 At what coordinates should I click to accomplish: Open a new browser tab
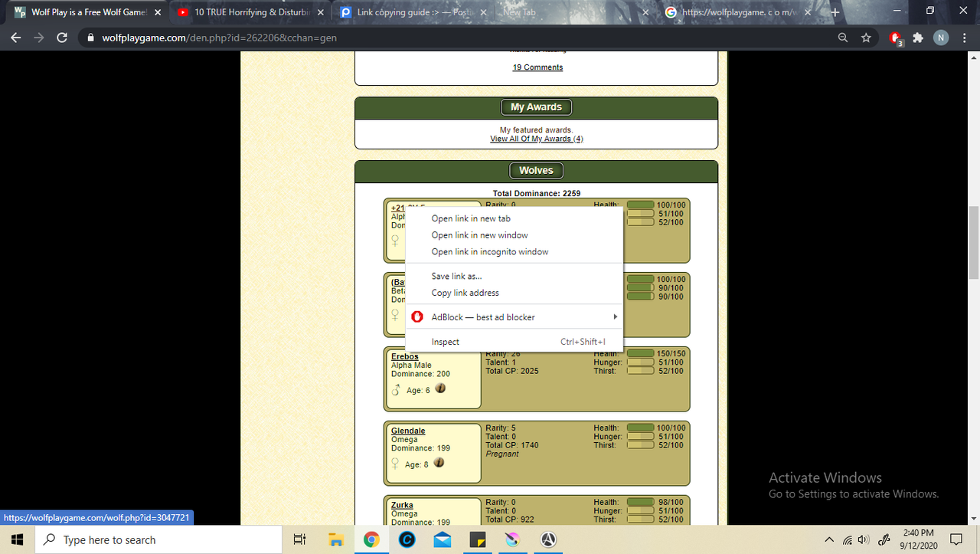[x=835, y=12]
